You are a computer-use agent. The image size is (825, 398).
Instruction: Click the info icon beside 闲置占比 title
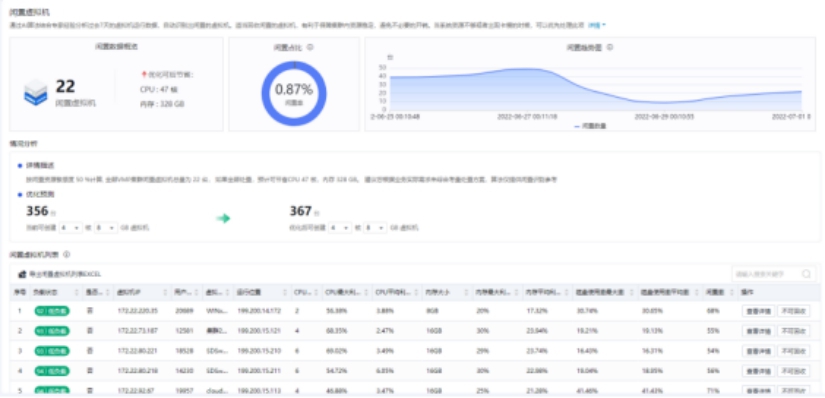[x=310, y=47]
